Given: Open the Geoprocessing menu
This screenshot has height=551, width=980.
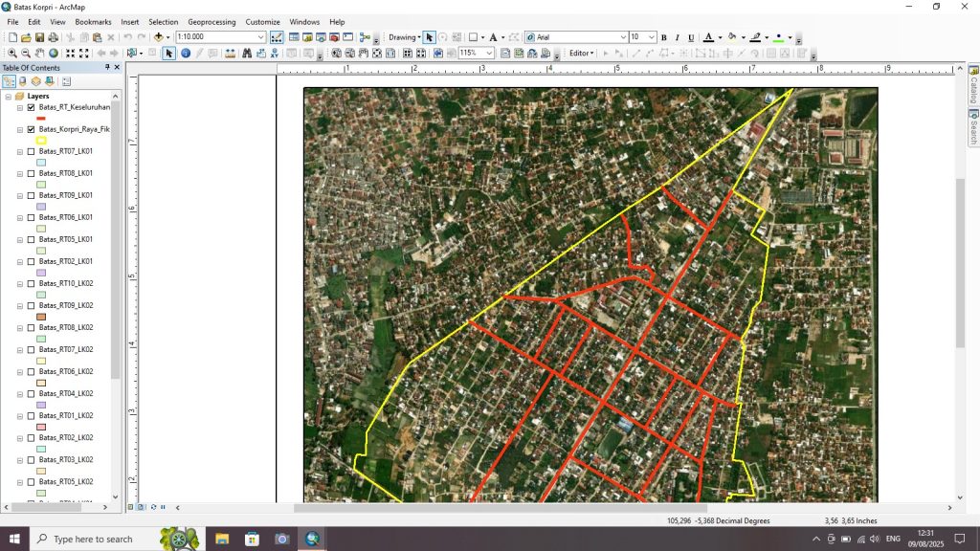Looking at the screenshot, I should coord(212,21).
